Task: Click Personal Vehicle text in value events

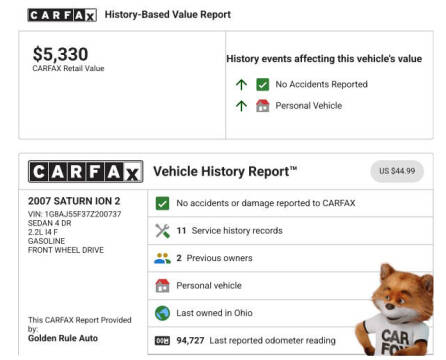Action: [309, 106]
